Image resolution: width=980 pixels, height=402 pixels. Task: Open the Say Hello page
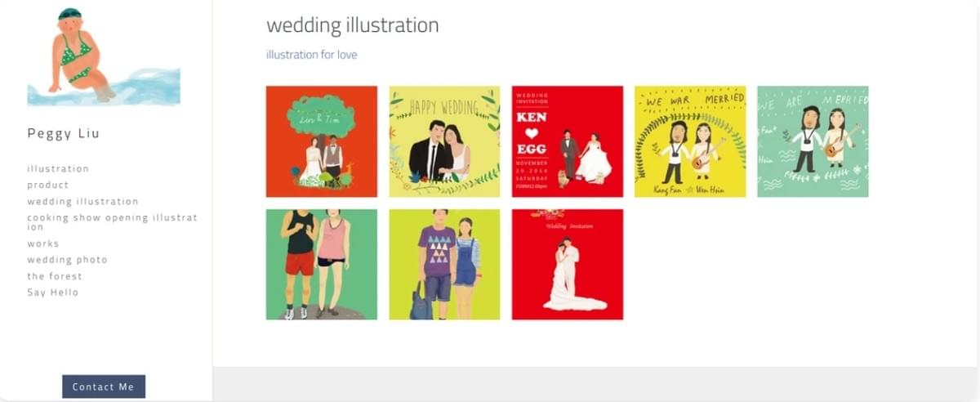point(53,293)
